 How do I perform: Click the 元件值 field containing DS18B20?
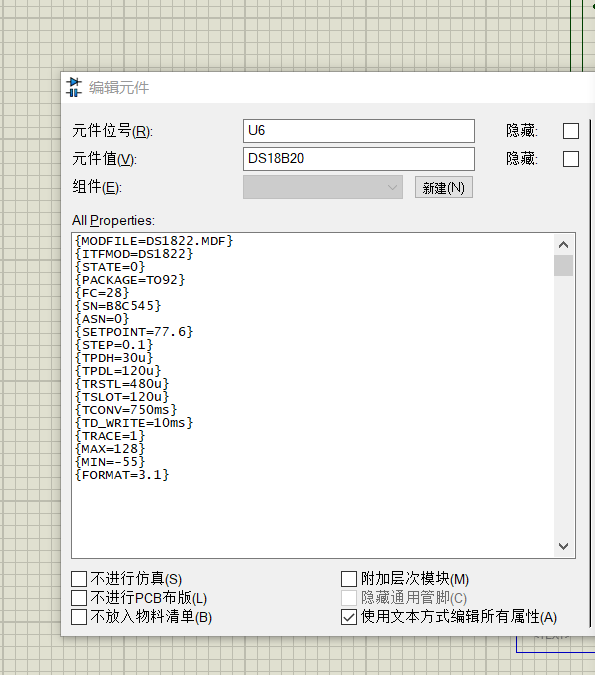359,159
